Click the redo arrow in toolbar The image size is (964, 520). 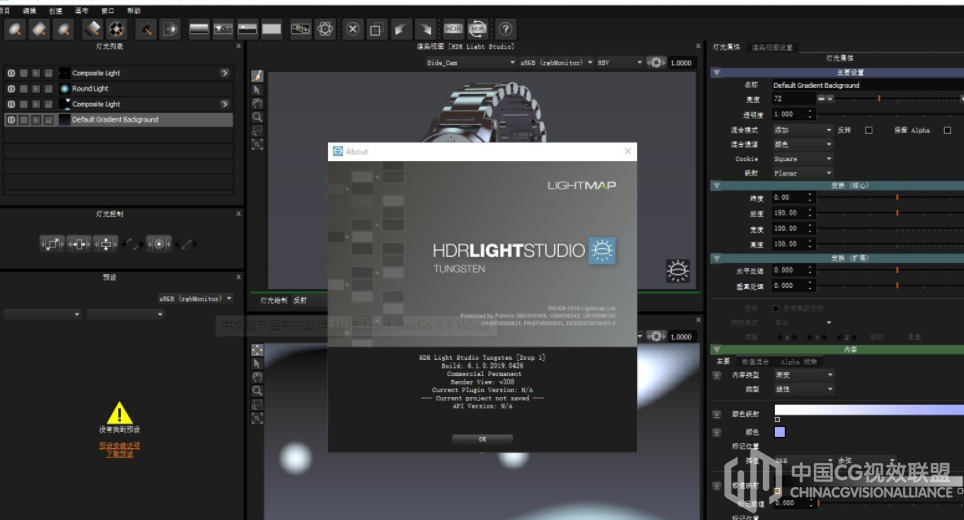[425, 29]
